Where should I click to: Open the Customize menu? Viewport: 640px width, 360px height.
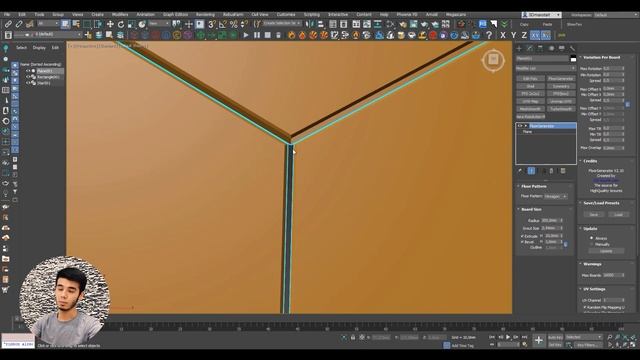286,14
